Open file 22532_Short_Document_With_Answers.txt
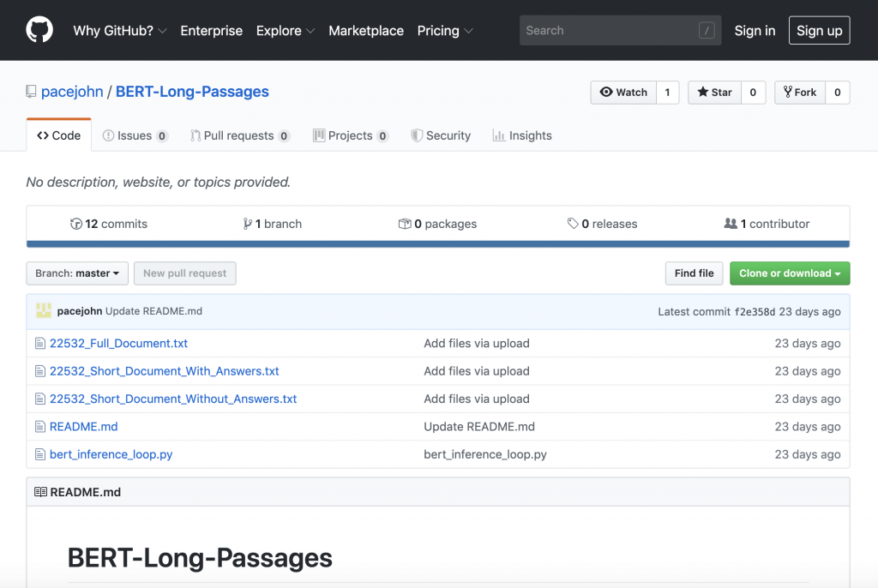 click(x=164, y=371)
